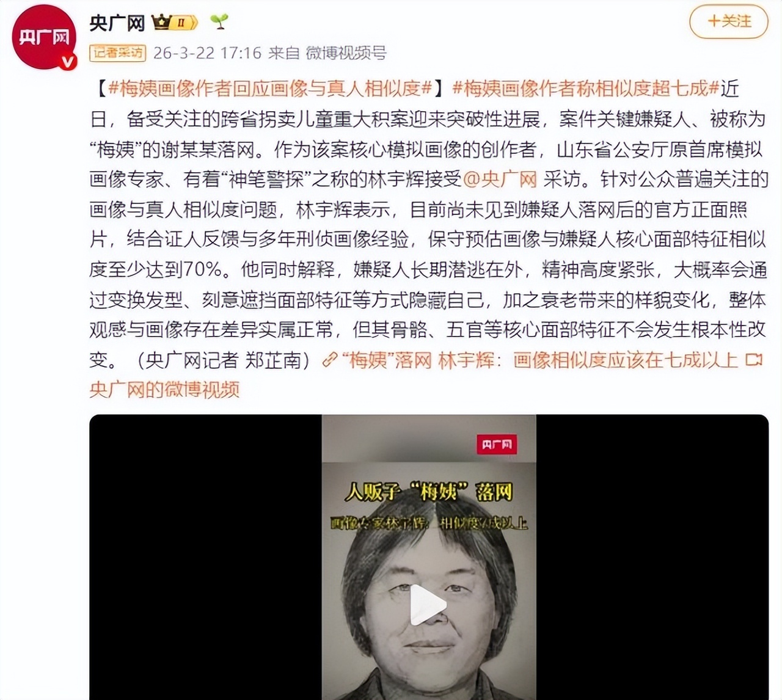Open the @央广网 mention in post text
The image size is (782, 700).
(500, 179)
